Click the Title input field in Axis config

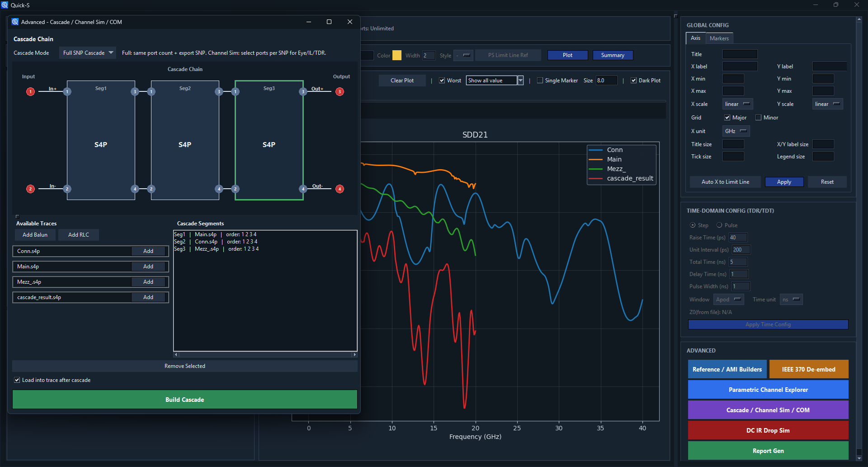pos(740,54)
